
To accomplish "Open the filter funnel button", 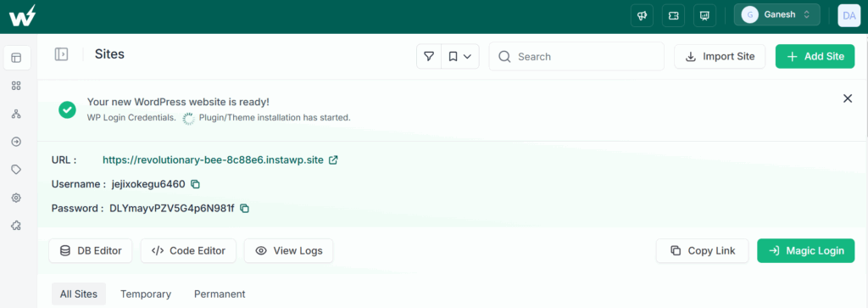I will tap(428, 57).
